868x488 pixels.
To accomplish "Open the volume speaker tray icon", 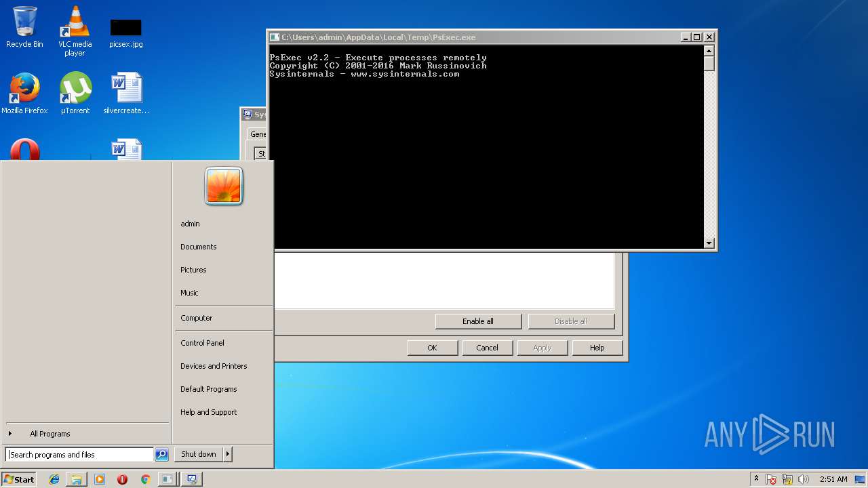I will [x=804, y=479].
